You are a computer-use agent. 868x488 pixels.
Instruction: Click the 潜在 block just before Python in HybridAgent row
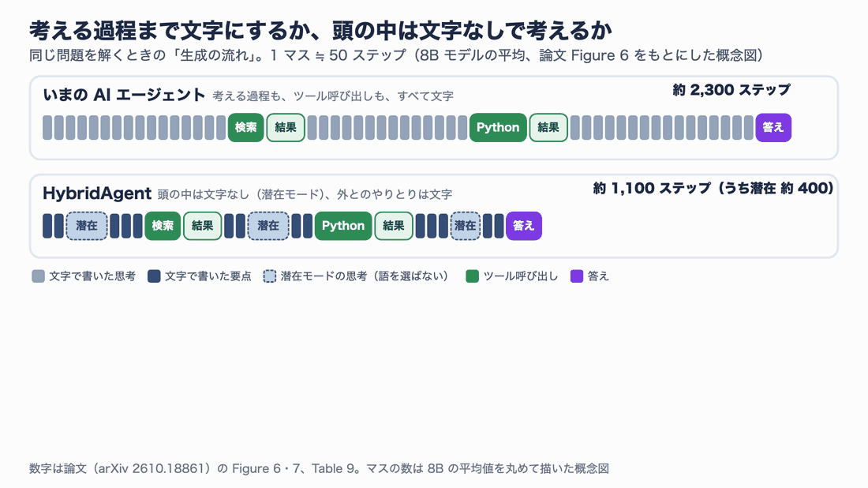[268, 226]
